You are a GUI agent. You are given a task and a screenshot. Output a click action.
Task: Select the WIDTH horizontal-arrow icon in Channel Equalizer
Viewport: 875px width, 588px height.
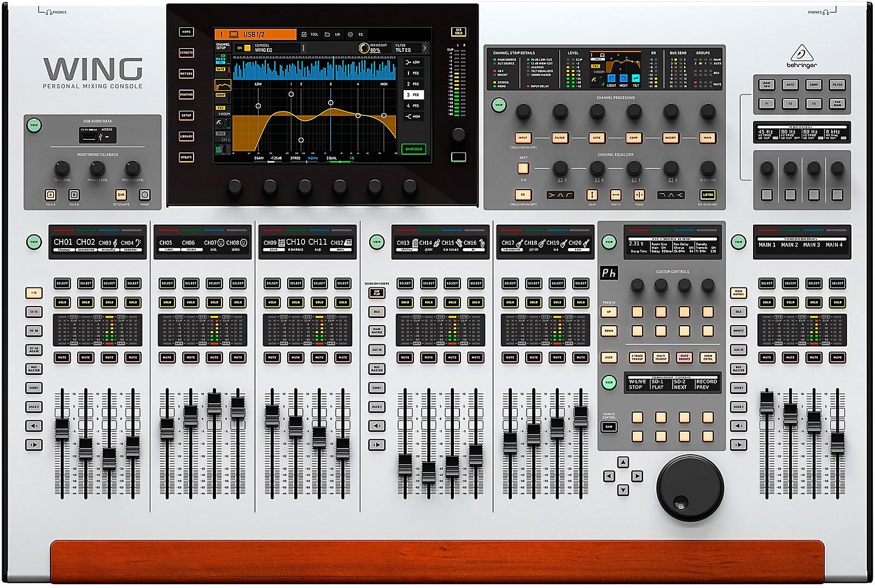coord(615,195)
